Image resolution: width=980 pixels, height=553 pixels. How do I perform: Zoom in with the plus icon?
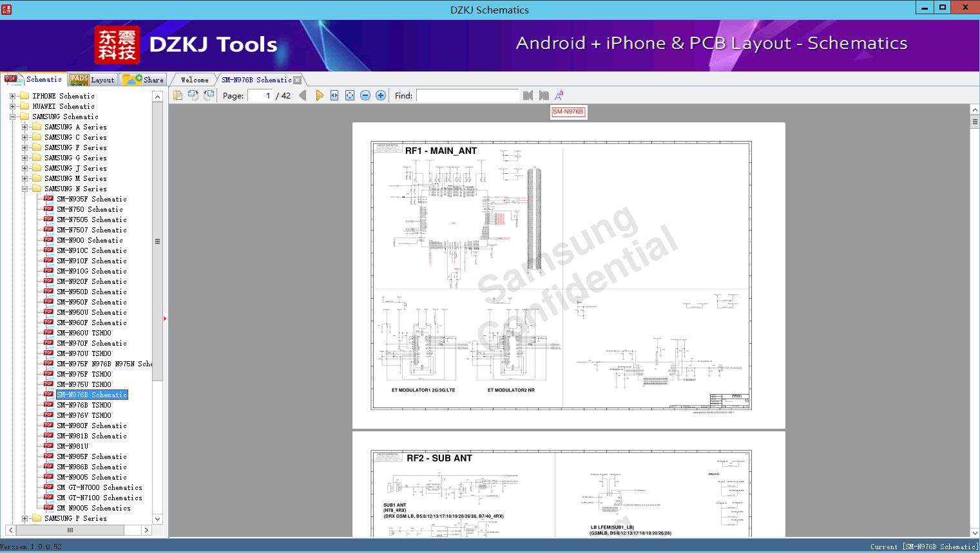tap(381, 95)
